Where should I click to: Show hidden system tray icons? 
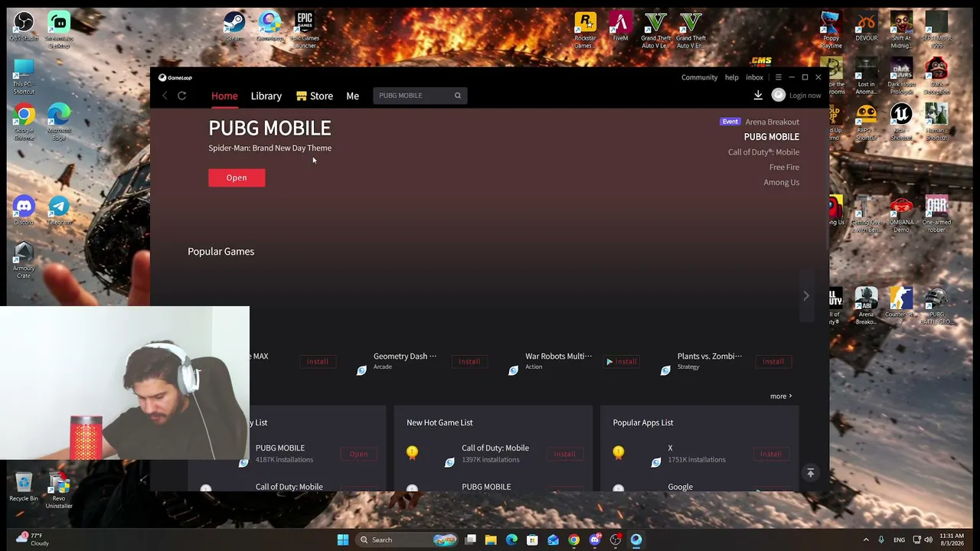tap(866, 540)
